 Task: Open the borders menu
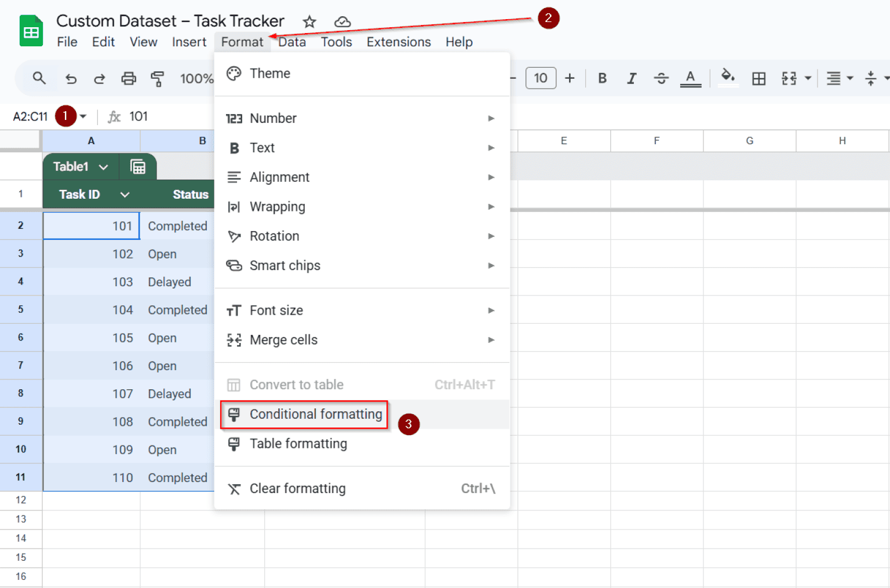coord(759,78)
